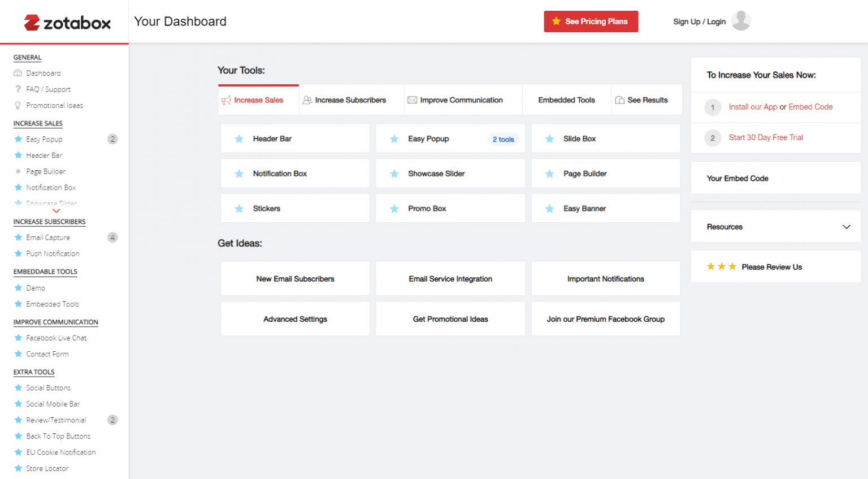Image resolution: width=868 pixels, height=479 pixels.
Task: Click the star icon beside Header Bar tile
Action: tap(239, 139)
